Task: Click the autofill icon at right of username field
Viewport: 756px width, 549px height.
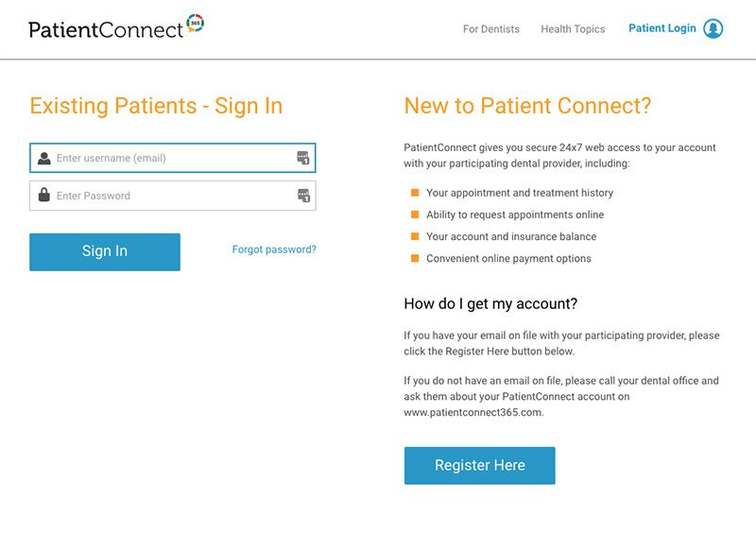Action: pyautogui.click(x=304, y=158)
